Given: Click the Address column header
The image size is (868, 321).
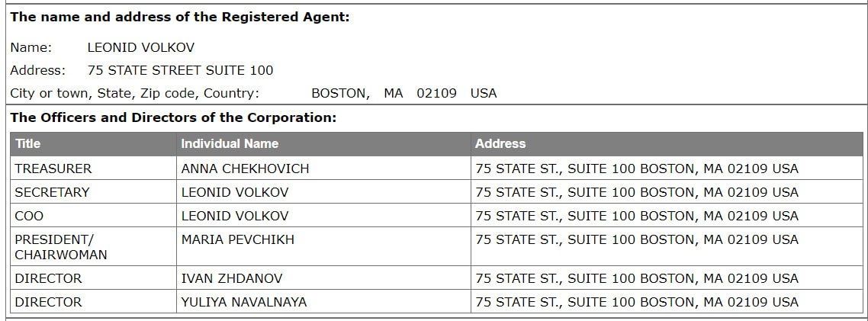Looking at the screenshot, I should tap(500, 144).
